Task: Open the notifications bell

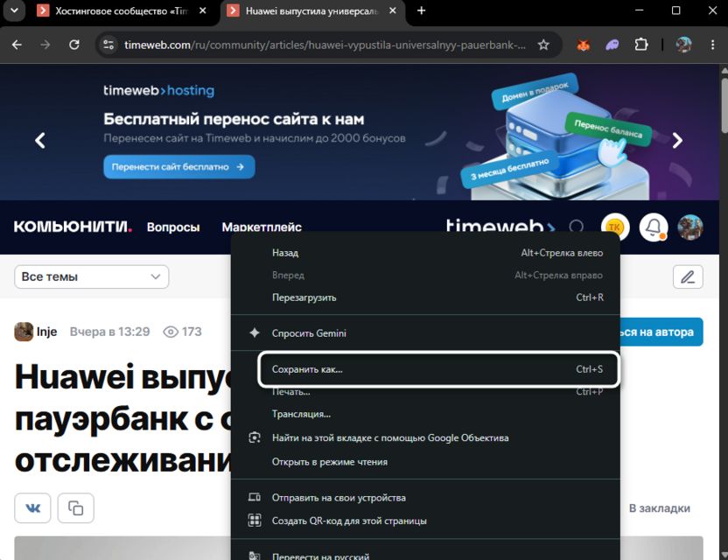Action: [x=654, y=227]
